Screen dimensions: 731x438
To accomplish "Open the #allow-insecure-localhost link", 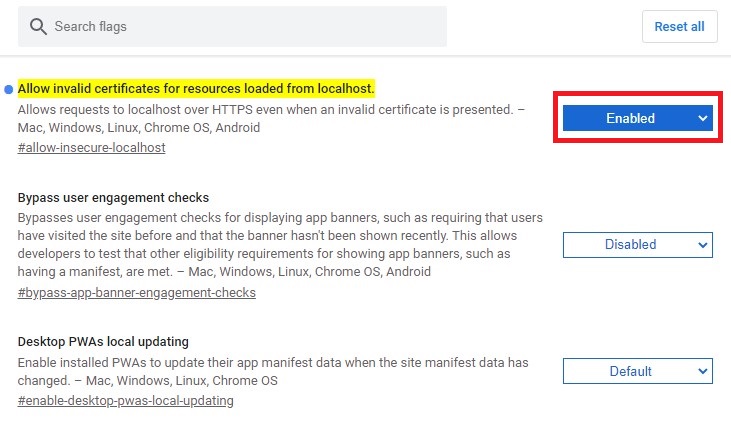I will (x=91, y=147).
